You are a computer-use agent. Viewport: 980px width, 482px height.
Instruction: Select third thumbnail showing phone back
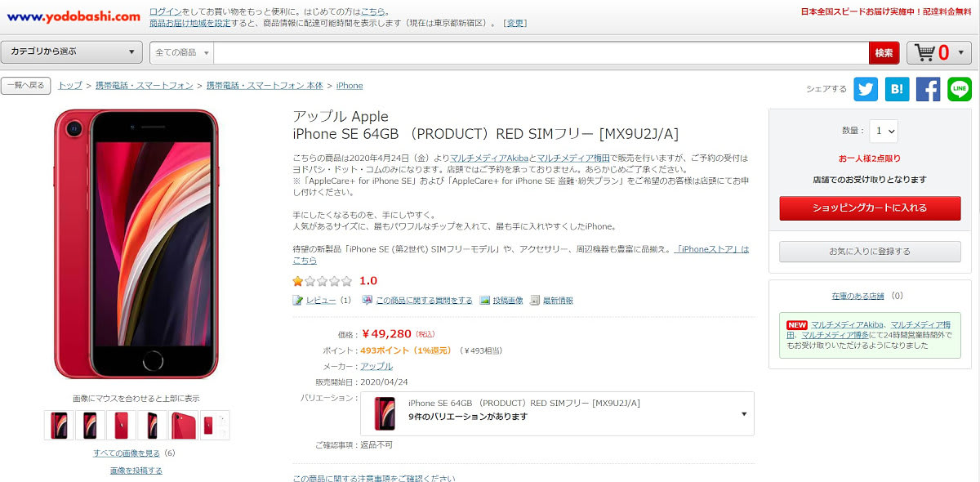point(121,425)
